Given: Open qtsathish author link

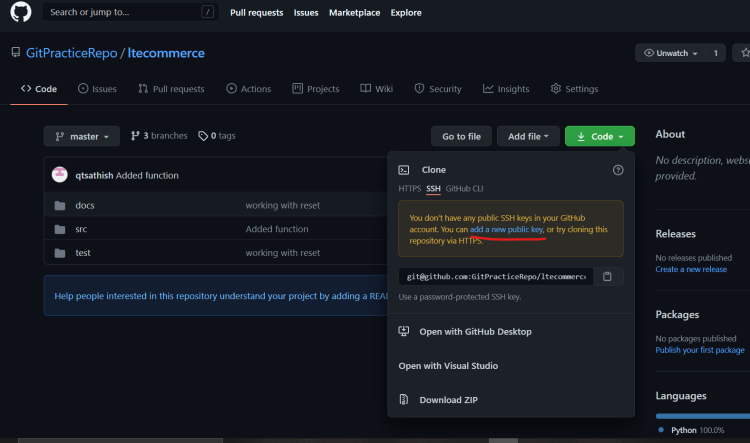Looking at the screenshot, I should point(94,176).
